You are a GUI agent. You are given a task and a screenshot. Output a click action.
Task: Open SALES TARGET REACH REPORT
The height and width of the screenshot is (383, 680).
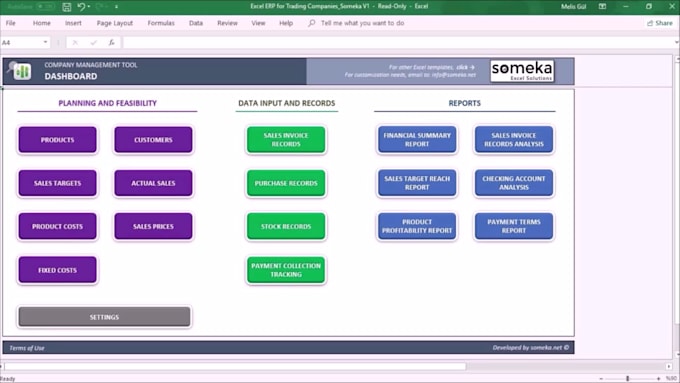(x=417, y=183)
